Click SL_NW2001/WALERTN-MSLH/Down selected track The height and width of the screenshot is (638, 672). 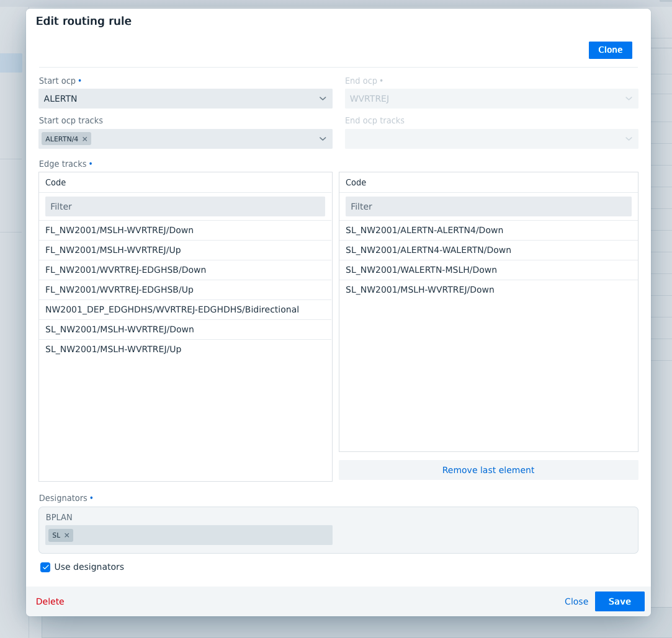(488, 270)
